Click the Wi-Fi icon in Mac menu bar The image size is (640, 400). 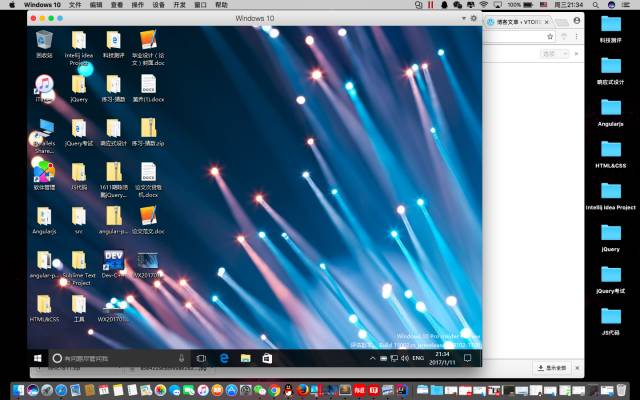(x=484, y=5)
